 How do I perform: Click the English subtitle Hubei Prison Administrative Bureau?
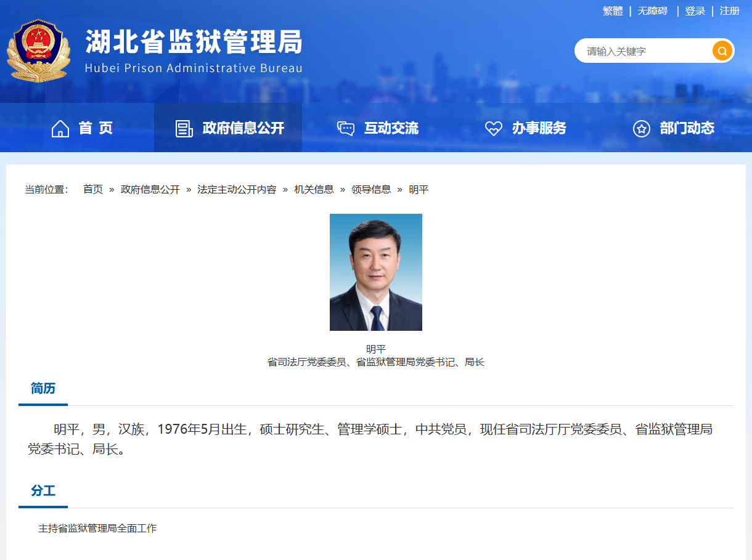pos(194,68)
